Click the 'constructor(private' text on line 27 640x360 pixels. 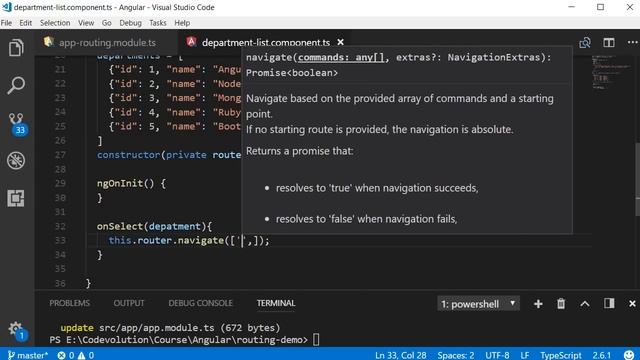151,155
